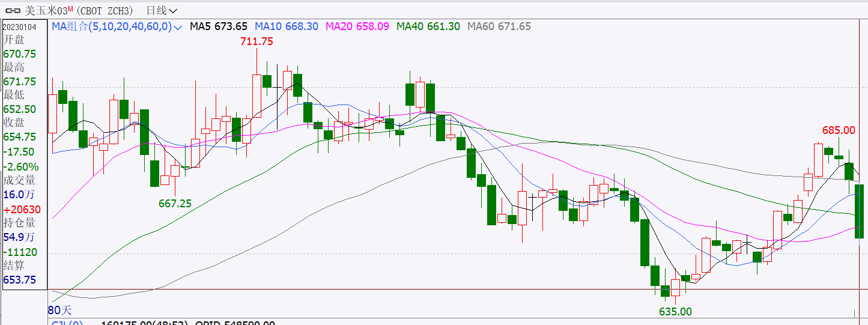Open the 日线 period dropdown
Viewport: 868px width, 325px height.
tap(162, 10)
